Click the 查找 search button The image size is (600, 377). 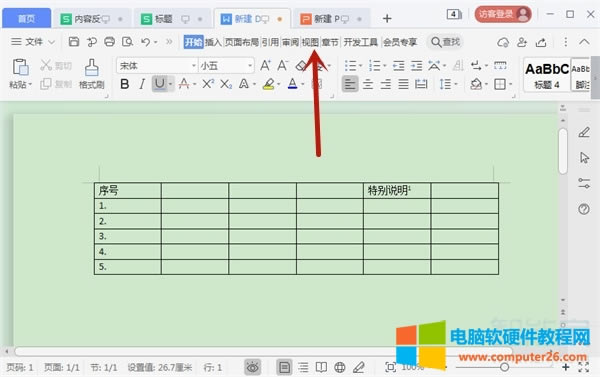pos(446,42)
